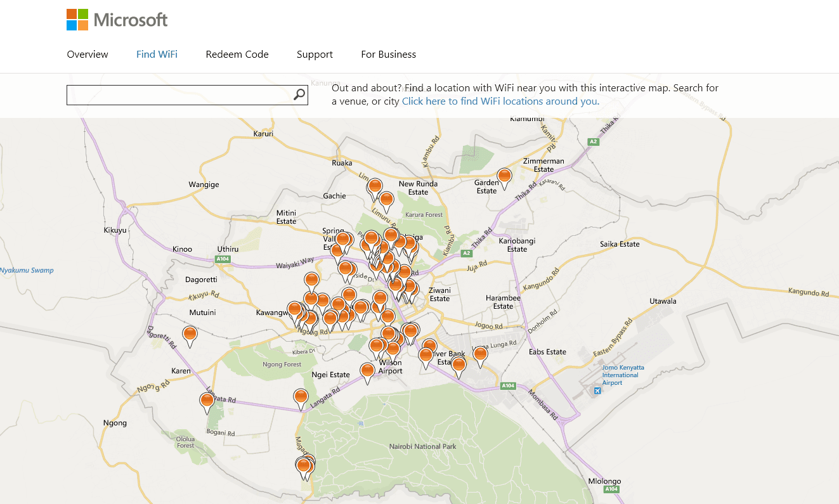The width and height of the screenshot is (839, 504).
Task: Click the Jomo Kenyatta airport icon
Action: coord(597,390)
